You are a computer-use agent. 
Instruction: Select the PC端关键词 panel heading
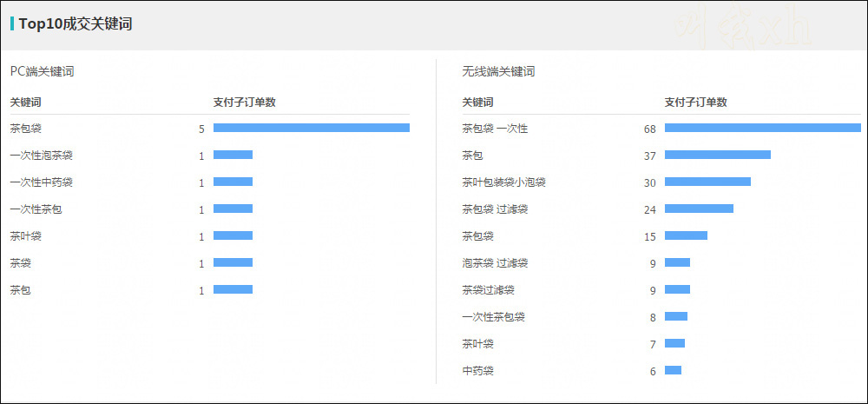(42, 71)
